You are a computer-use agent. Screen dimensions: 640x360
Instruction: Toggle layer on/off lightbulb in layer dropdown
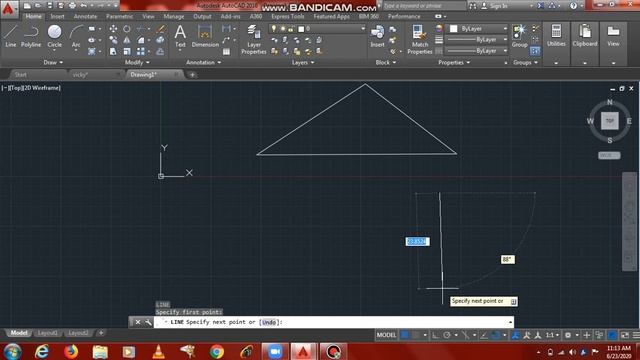click(x=273, y=29)
